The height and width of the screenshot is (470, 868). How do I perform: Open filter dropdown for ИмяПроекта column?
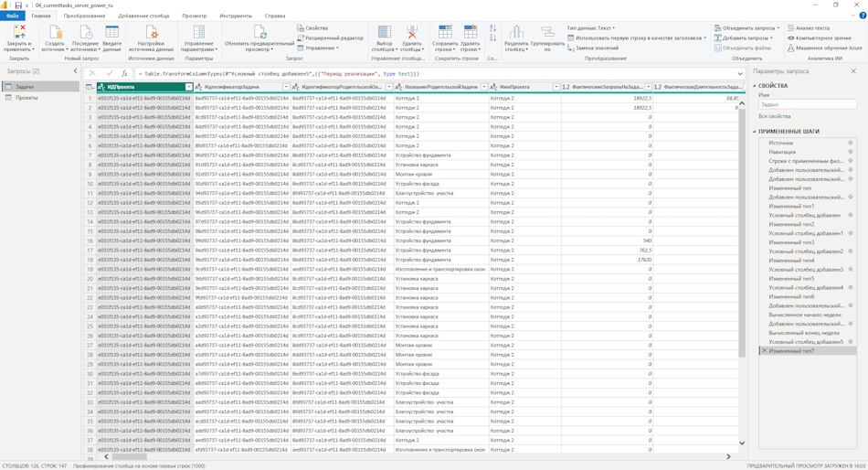click(x=556, y=87)
